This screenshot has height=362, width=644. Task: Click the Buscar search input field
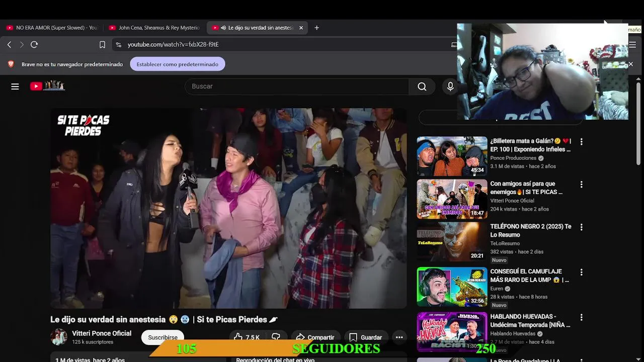click(297, 86)
